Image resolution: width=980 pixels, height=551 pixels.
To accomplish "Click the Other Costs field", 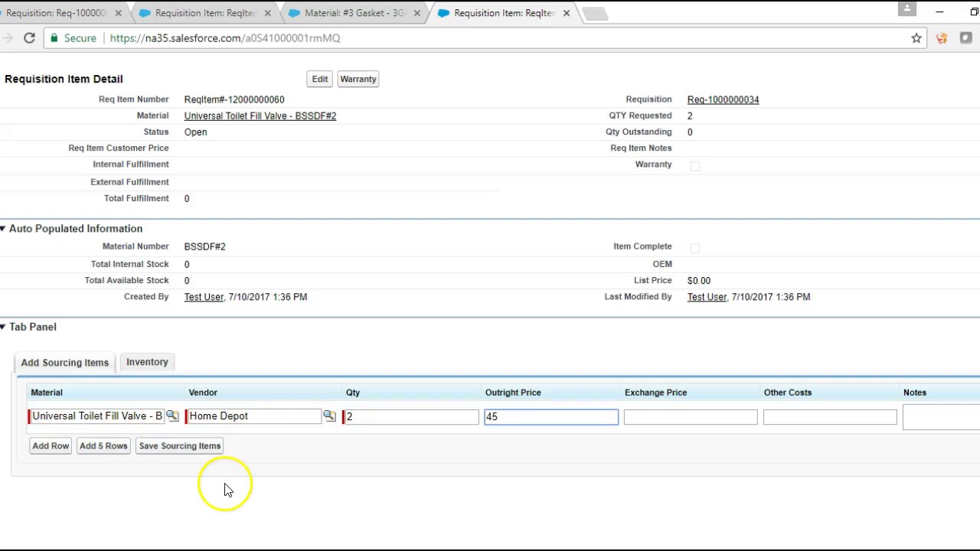I will (830, 417).
